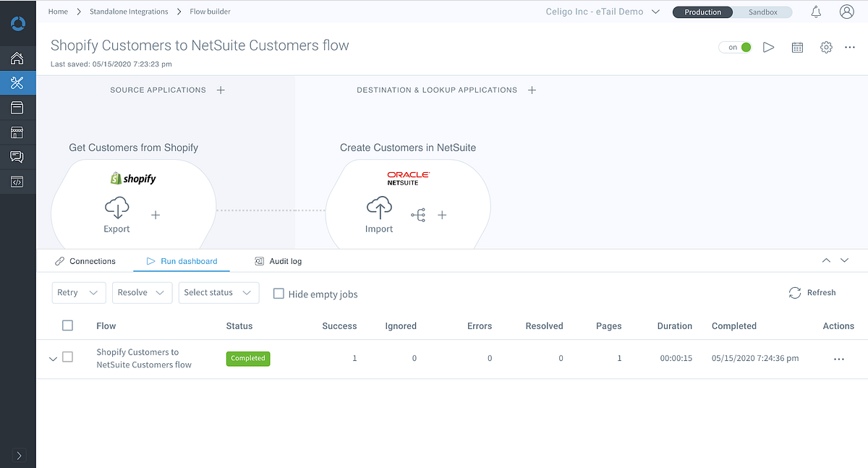
Task: Switch to the Audit log tab
Action: pyautogui.click(x=285, y=260)
